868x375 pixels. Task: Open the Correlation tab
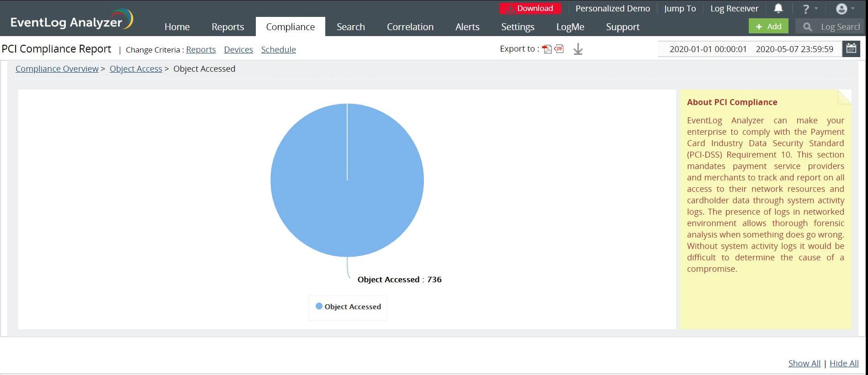pyautogui.click(x=410, y=27)
